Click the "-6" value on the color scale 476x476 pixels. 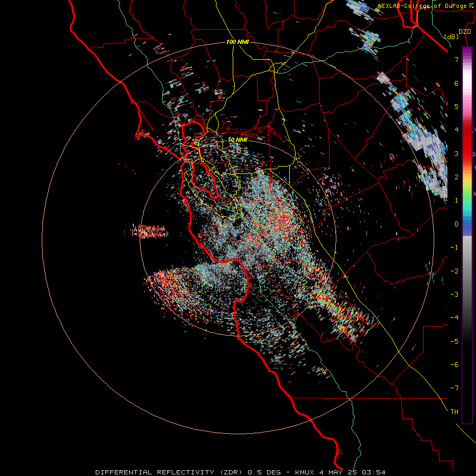454,365
